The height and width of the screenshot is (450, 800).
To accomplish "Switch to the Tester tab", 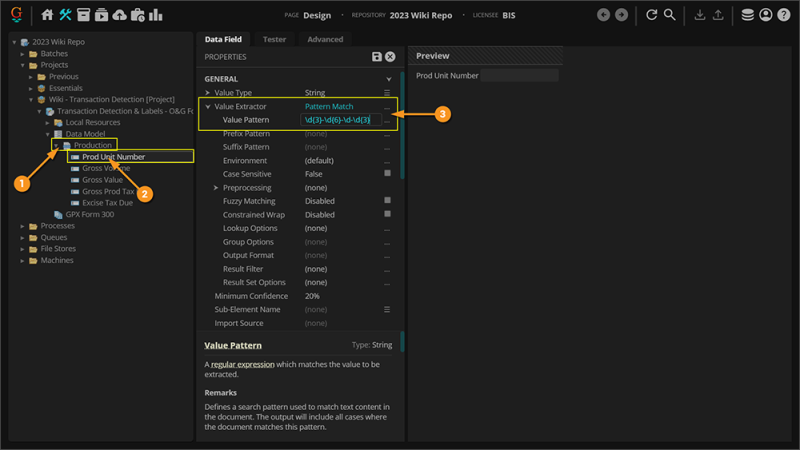I will [274, 39].
